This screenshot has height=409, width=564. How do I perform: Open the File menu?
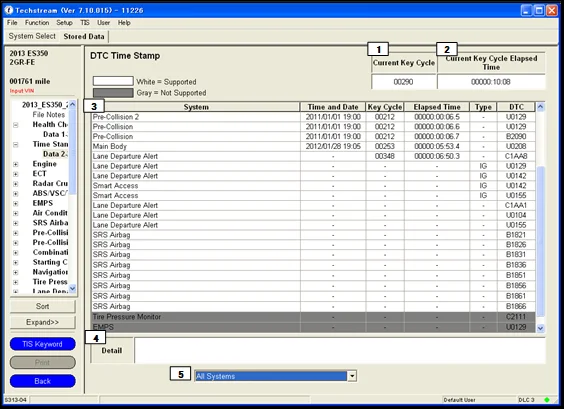coord(12,23)
